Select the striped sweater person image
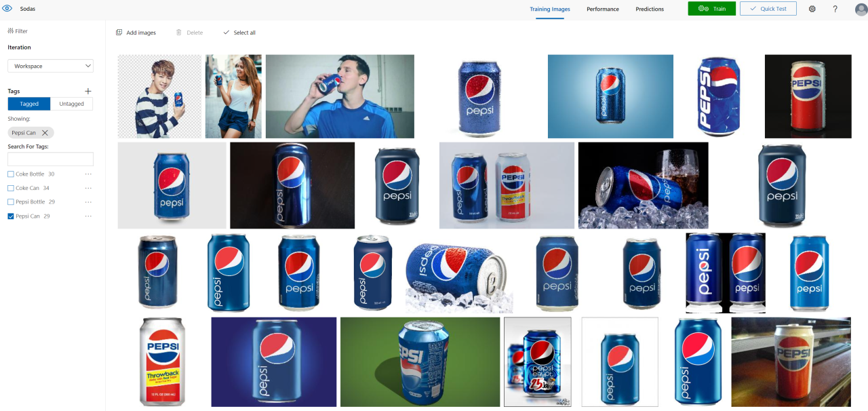This screenshot has height=411, width=868. tap(159, 96)
